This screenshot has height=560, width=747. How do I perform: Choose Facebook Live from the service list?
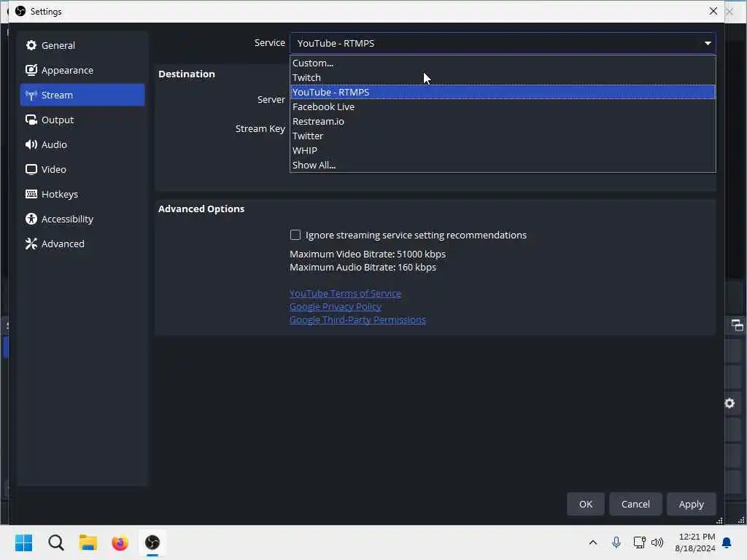(503, 106)
